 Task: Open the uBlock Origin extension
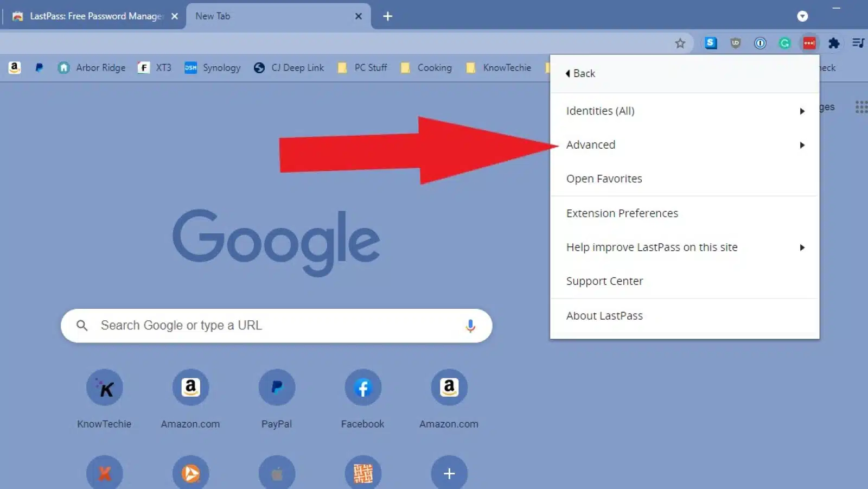(x=736, y=43)
